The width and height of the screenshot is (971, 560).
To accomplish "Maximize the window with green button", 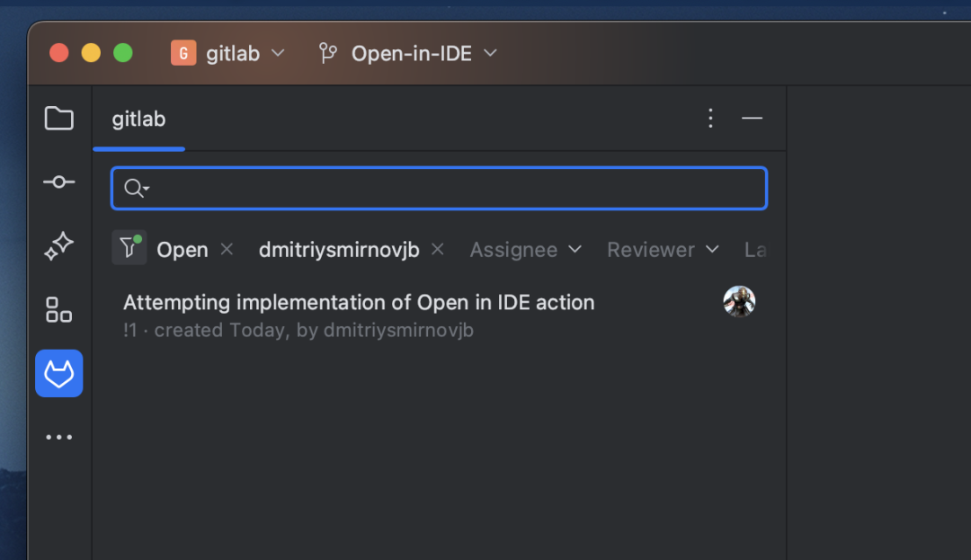I will 123,53.
